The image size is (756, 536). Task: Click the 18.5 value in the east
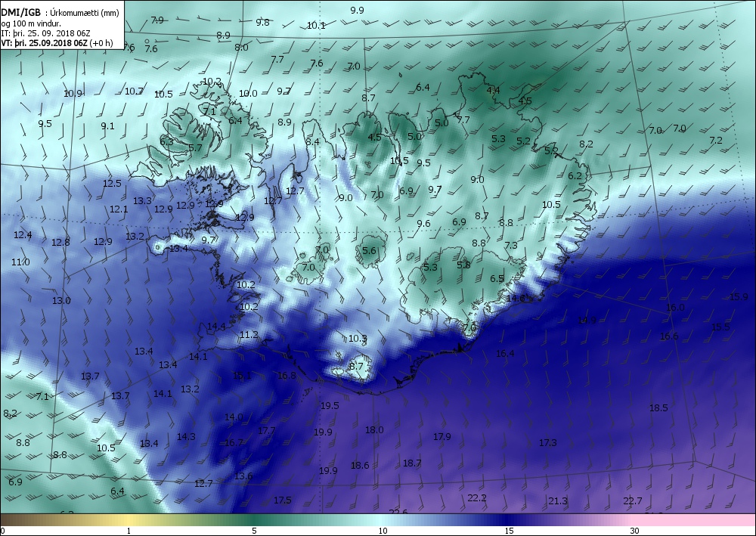coord(658,407)
